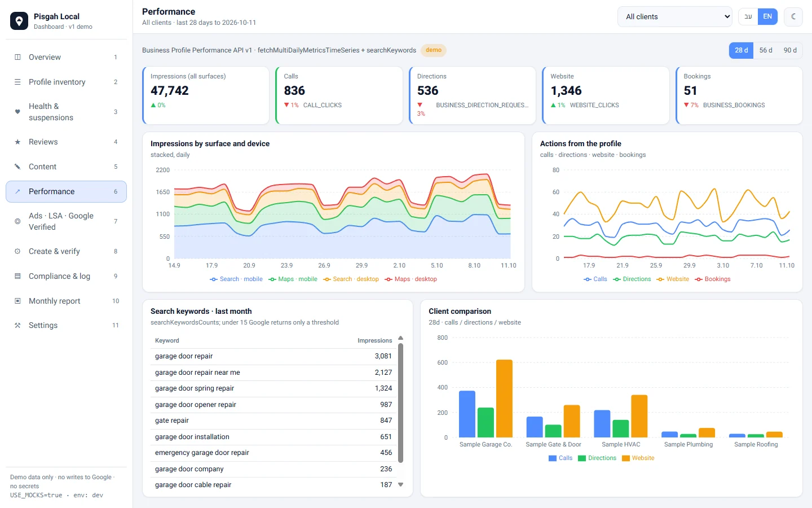Open the Monthly report page
Viewport: 812px width, 508px height.
click(66, 301)
